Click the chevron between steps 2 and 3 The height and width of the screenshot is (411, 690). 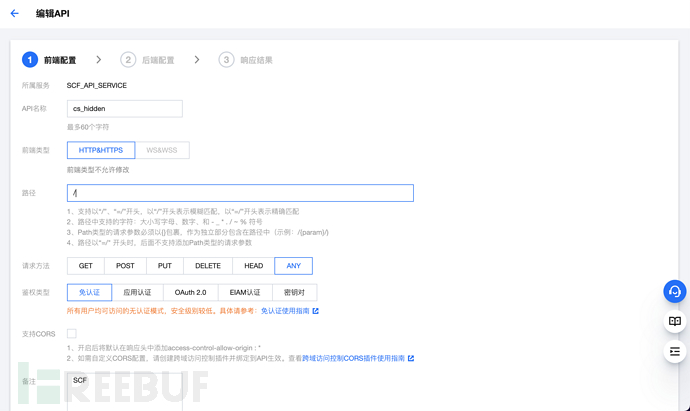click(197, 59)
